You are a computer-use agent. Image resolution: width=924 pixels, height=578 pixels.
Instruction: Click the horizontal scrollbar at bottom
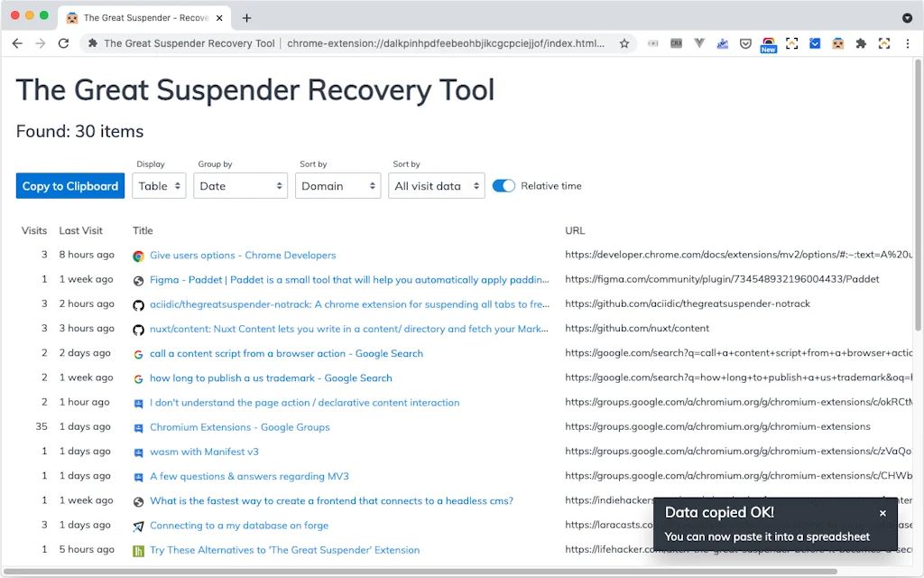pyautogui.click(x=419, y=572)
